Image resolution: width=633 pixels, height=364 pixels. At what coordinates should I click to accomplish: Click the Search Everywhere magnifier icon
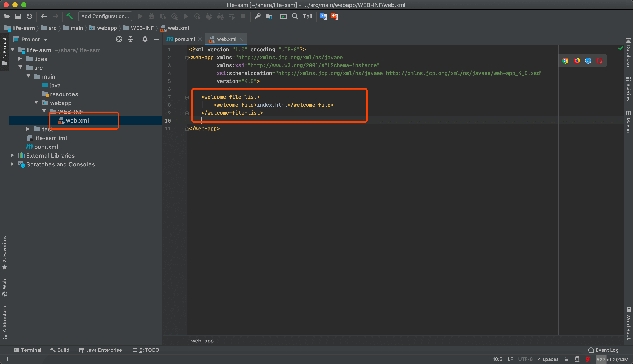click(295, 16)
